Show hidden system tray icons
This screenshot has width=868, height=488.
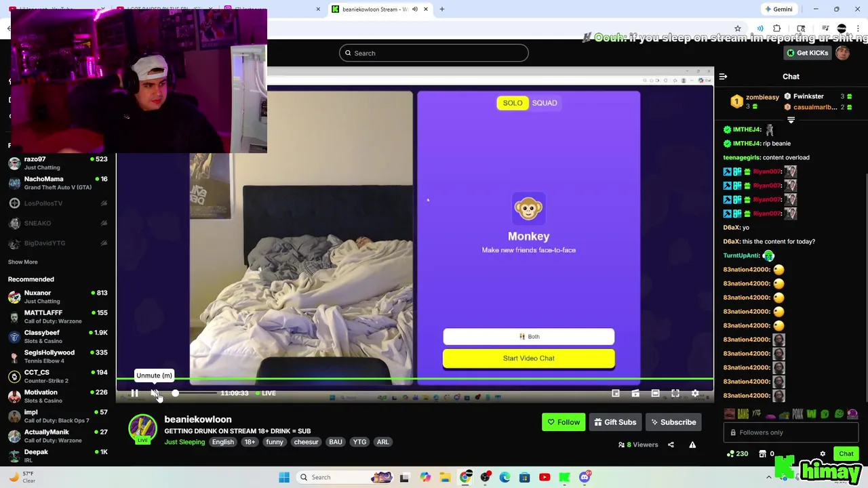[769, 477]
